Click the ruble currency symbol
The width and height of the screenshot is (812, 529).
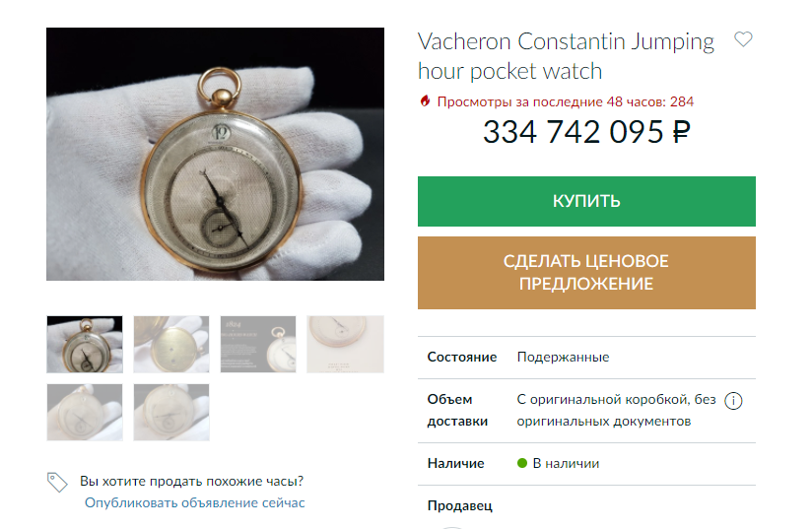click(x=681, y=132)
